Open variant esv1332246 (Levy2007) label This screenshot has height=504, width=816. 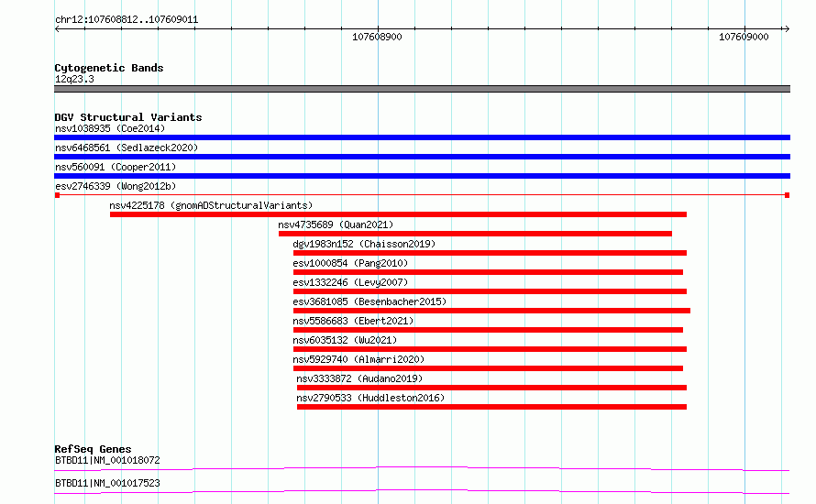[350, 282]
